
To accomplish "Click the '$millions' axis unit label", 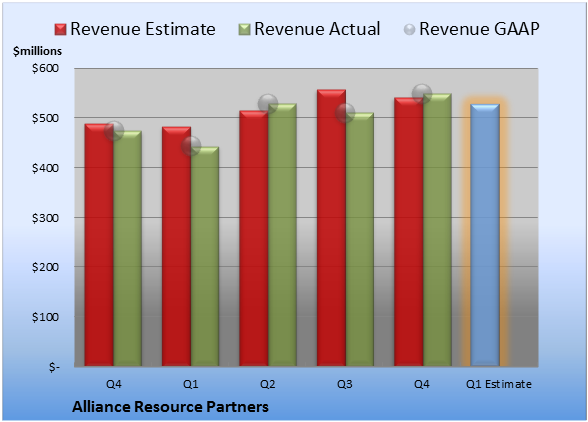I will click(37, 51).
